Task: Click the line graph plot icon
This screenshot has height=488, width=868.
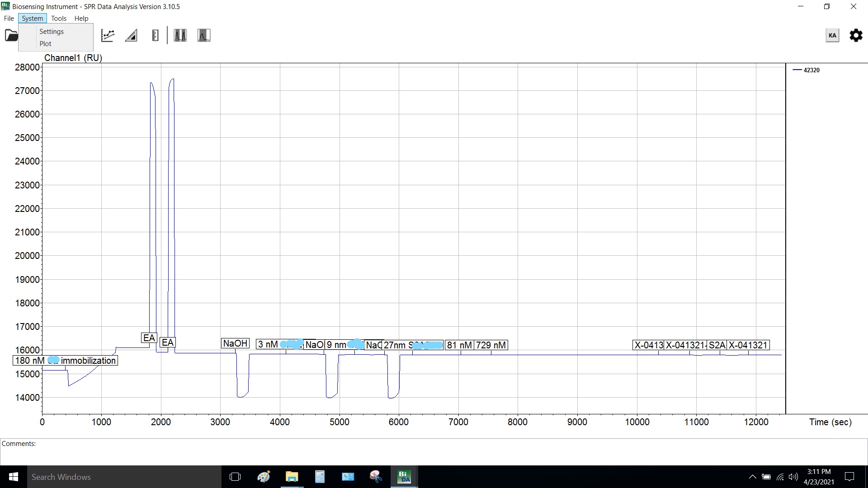Action: 108,35
